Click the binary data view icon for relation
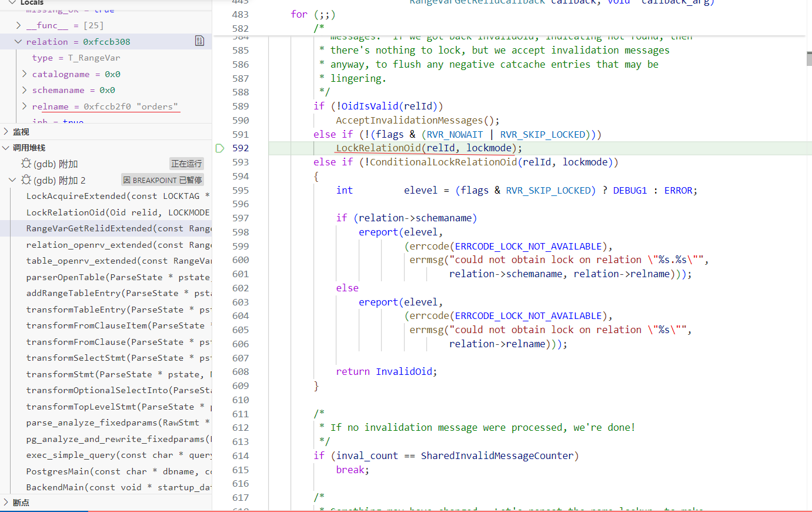The image size is (812, 512). pyautogui.click(x=199, y=41)
